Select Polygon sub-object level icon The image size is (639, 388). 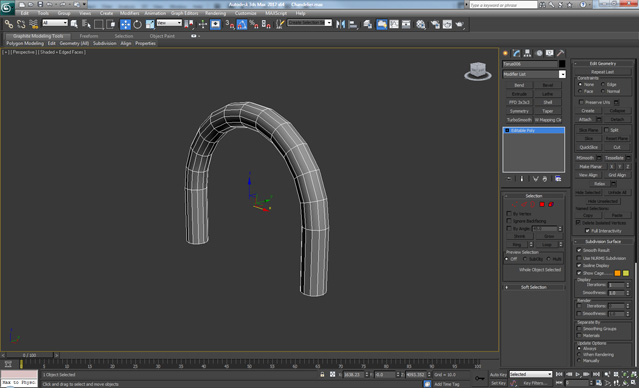(x=542, y=204)
